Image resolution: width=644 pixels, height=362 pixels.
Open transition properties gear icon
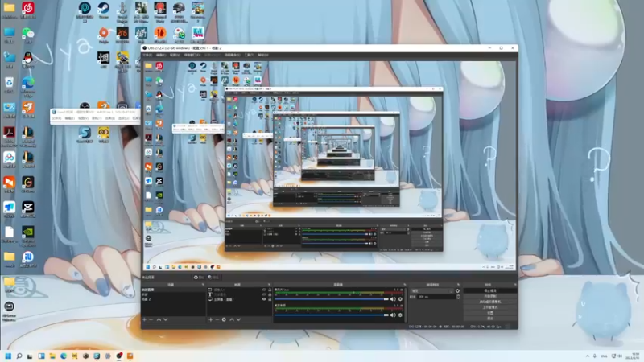click(457, 291)
